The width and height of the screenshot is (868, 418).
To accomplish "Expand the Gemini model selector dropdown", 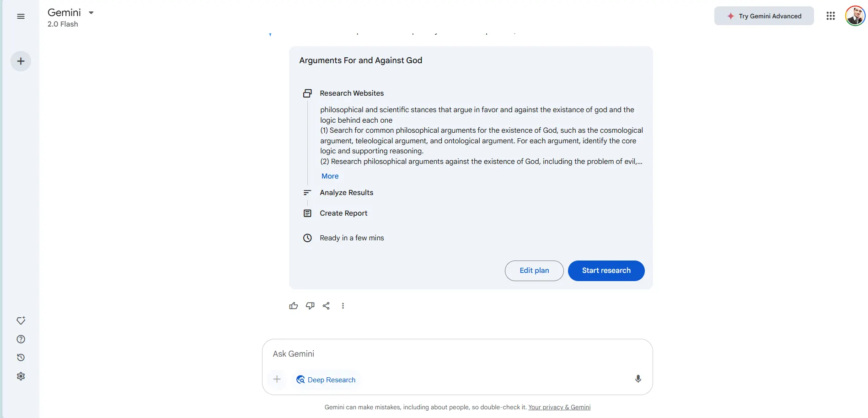I will coord(91,13).
